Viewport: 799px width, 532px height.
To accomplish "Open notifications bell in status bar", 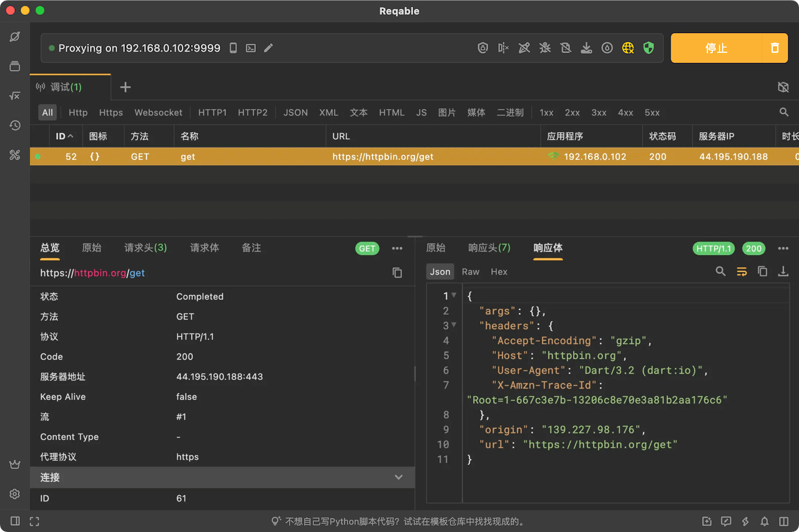I will (x=765, y=521).
